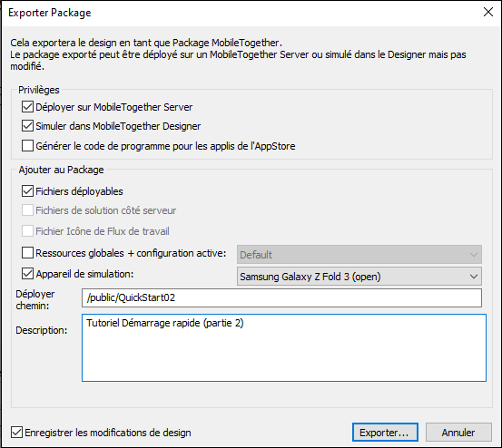Click the Déployer chemin path field
This screenshot has height=448, width=502.
pos(281,297)
